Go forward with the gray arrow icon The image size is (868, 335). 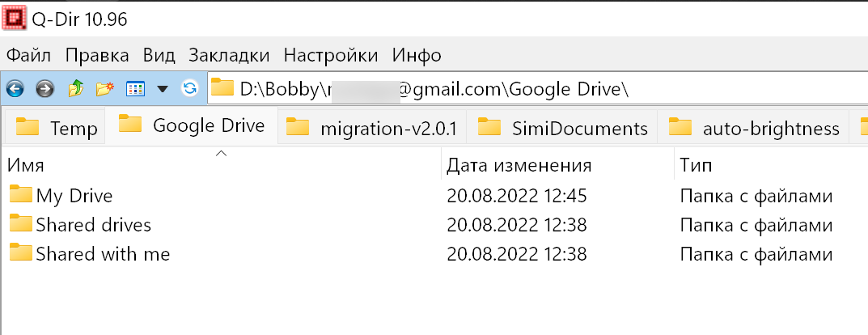(44, 88)
